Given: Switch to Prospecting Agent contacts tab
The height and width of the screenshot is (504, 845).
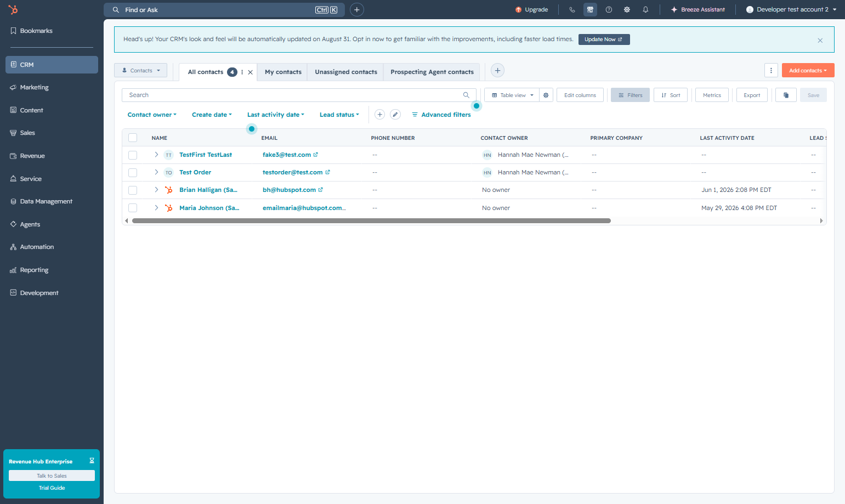Looking at the screenshot, I should coord(432,72).
